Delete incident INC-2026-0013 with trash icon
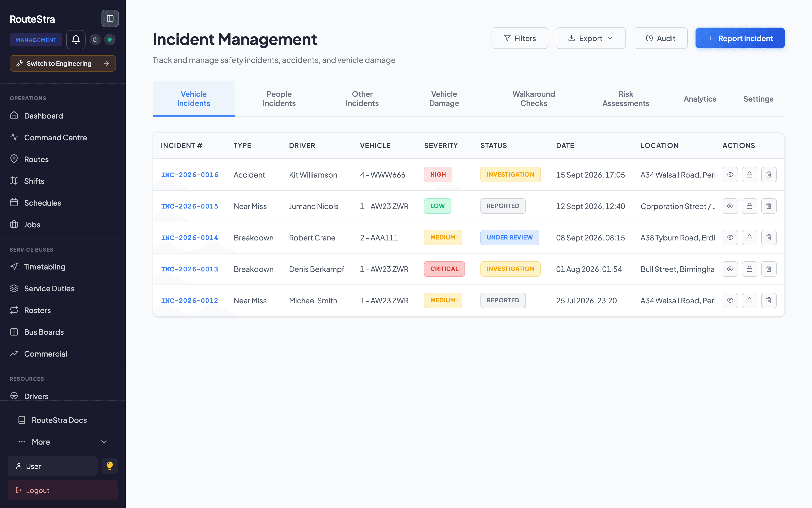The width and height of the screenshot is (812, 508). [769, 269]
